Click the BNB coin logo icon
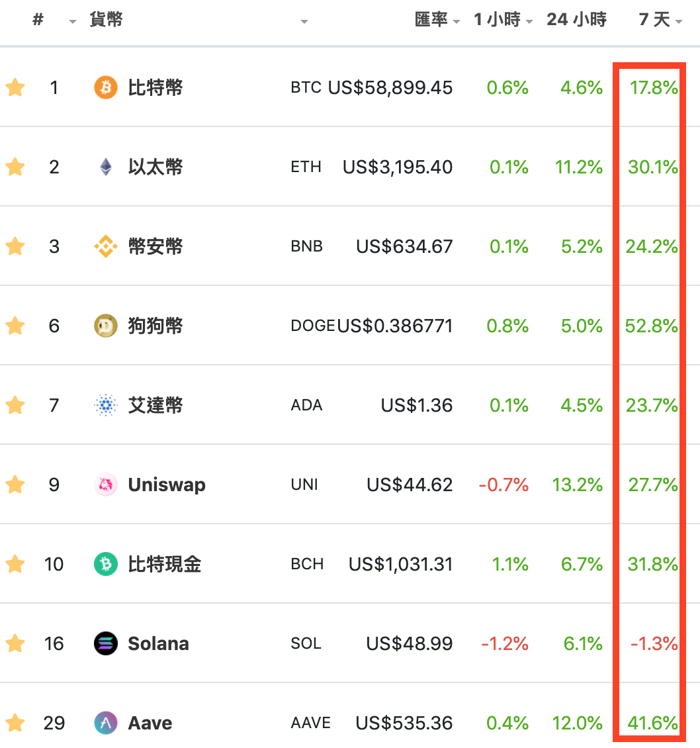The image size is (700, 748). click(x=106, y=246)
